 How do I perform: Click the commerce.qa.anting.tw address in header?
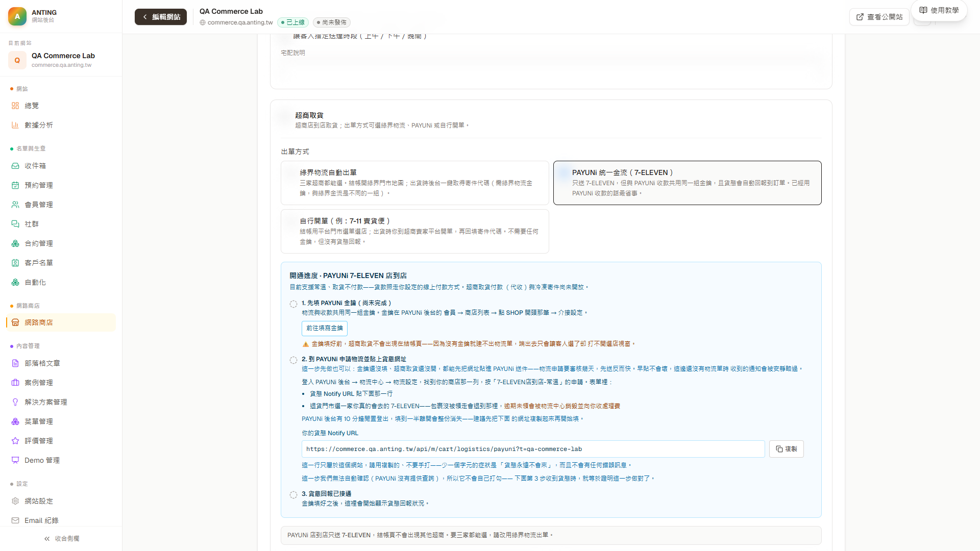(240, 22)
